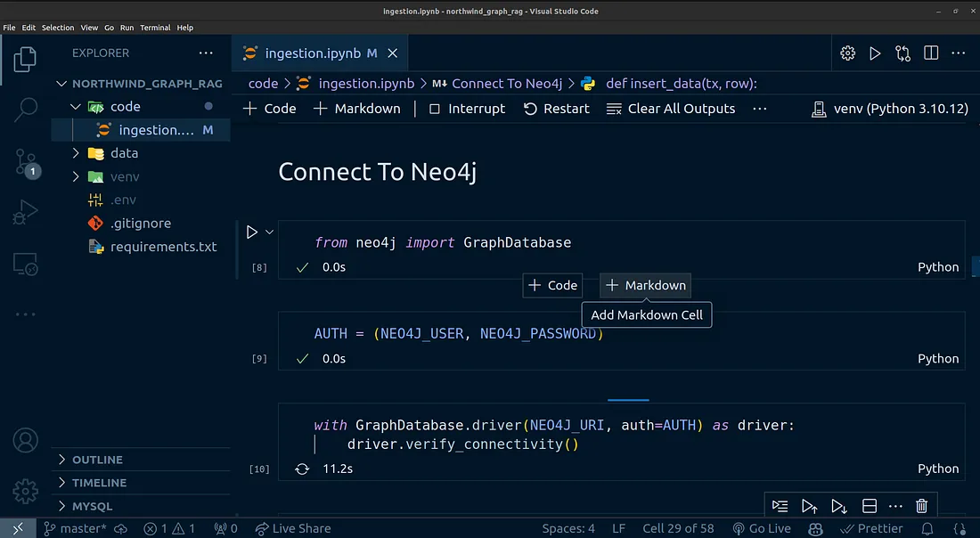Delete the cell with trash icon
980x538 pixels.
pyautogui.click(x=921, y=506)
